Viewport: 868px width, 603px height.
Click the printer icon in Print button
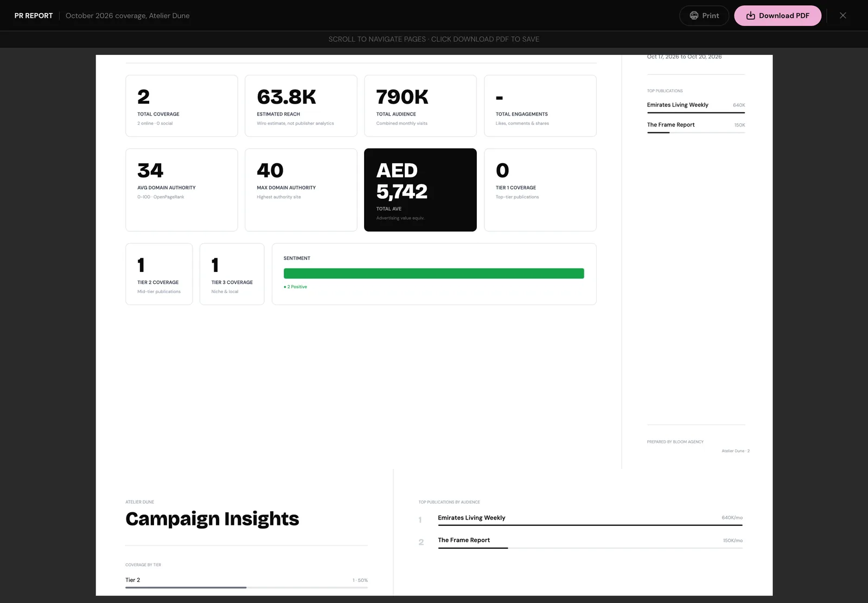click(x=694, y=16)
